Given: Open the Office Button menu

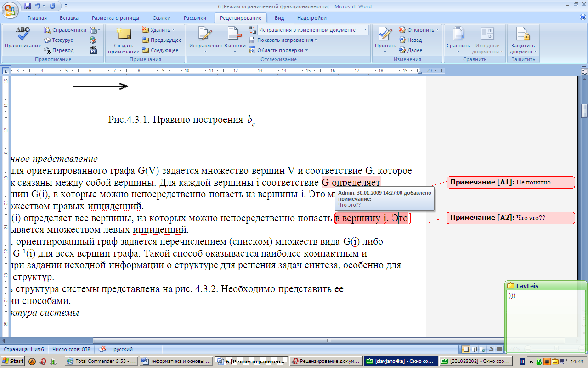Looking at the screenshot, I should 10,9.
